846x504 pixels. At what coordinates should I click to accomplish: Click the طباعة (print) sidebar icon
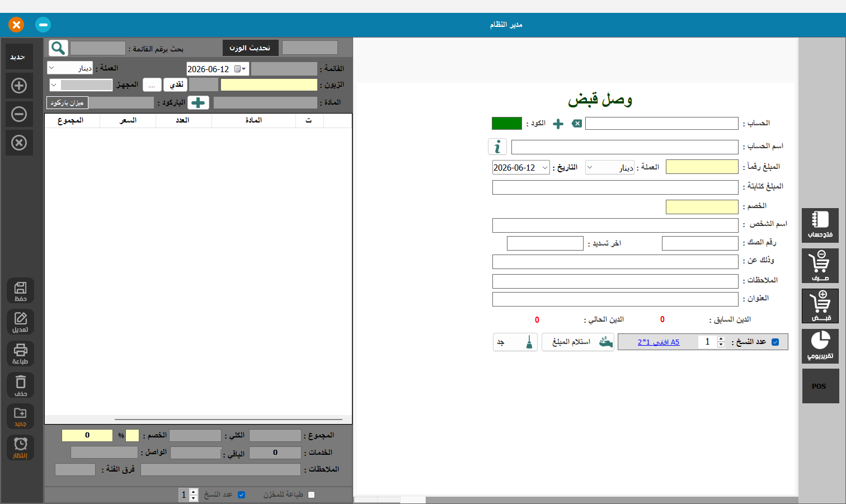click(x=21, y=354)
